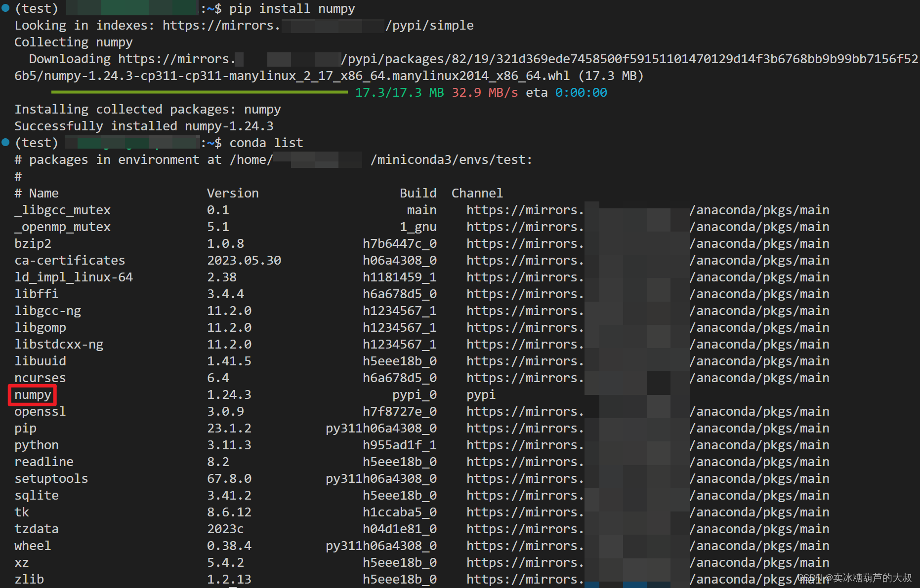
Task: Click the 'pypi' channel value for numpy
Action: tap(481, 395)
